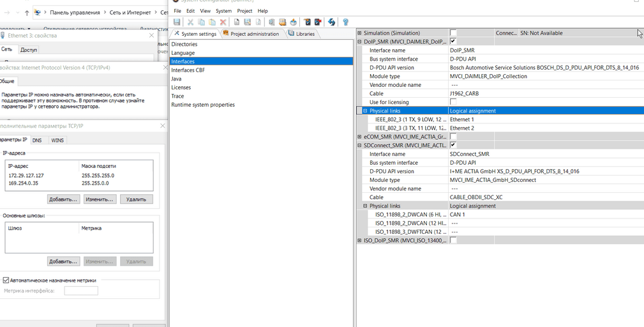Close the Internet Protocol Version 4 dialog
This screenshot has height=327, width=644.
tap(165, 68)
